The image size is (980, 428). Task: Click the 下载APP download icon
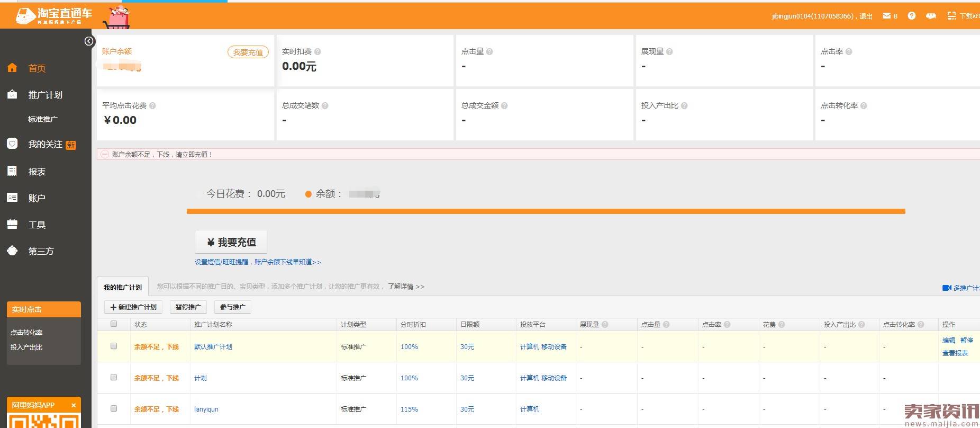pos(951,16)
